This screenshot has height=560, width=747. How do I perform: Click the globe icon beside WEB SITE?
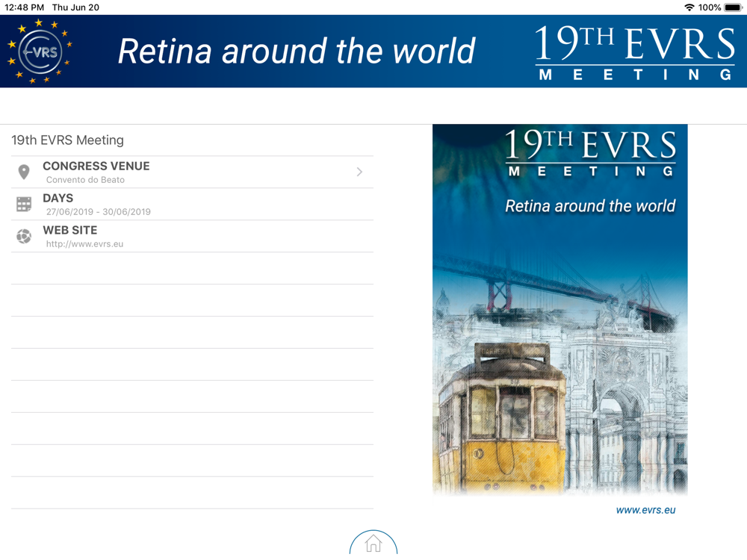coord(24,236)
